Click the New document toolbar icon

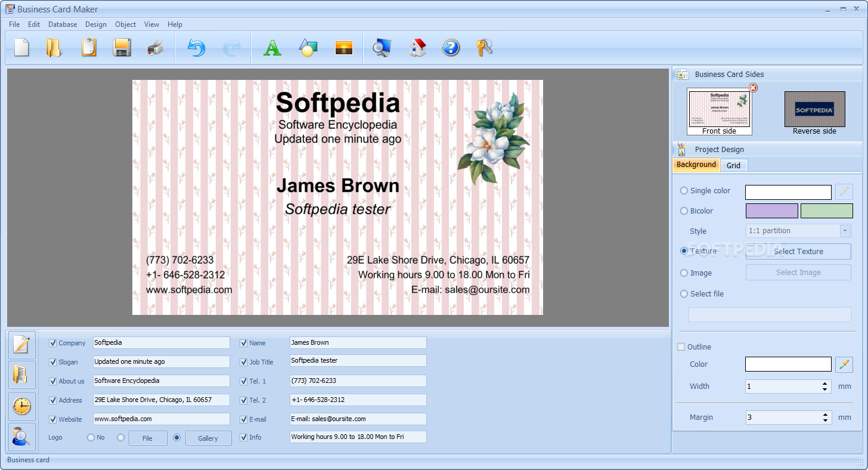[x=22, y=48]
